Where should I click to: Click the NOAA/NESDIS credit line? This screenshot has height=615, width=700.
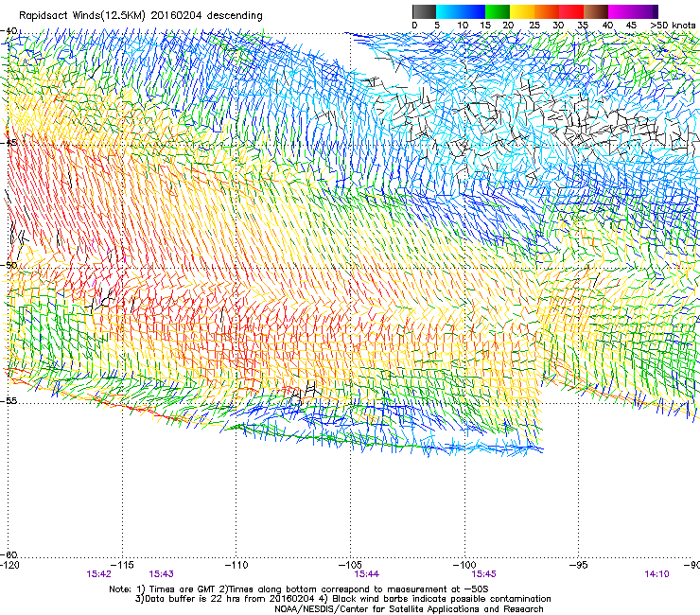pyautogui.click(x=409, y=609)
